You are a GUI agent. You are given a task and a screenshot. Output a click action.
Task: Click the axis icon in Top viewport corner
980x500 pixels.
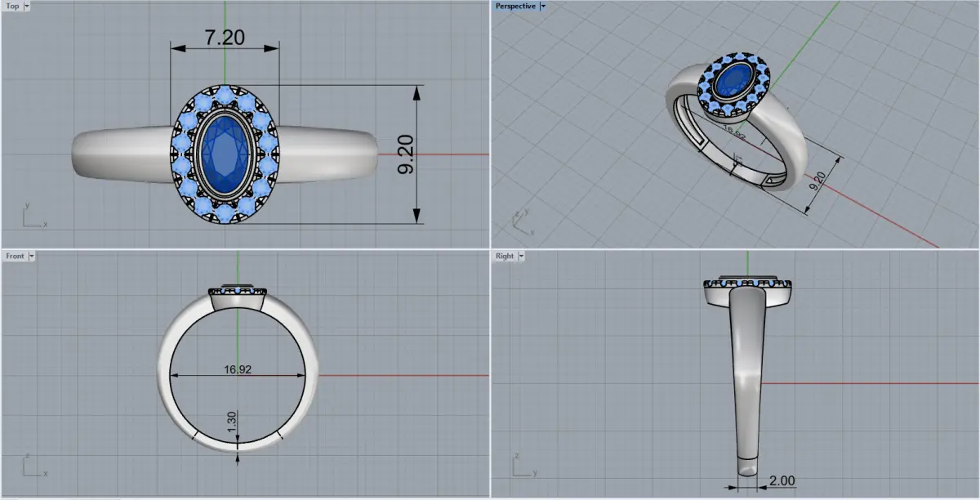(33, 216)
